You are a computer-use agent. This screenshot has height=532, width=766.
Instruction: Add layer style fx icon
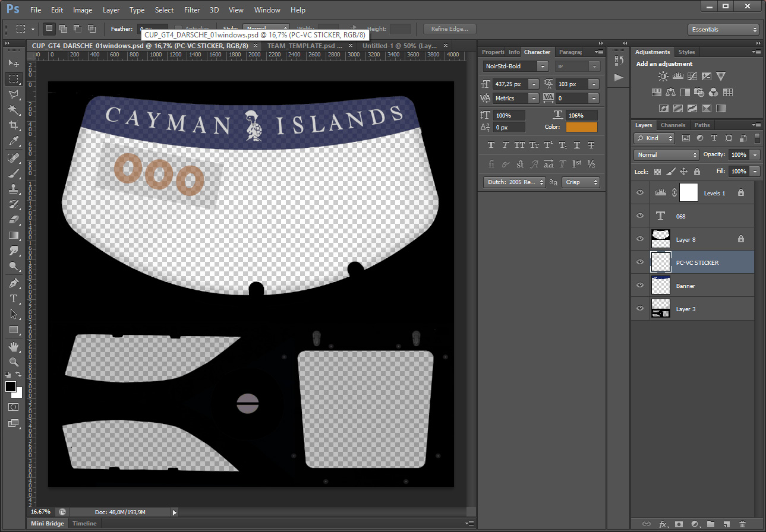coord(663,524)
